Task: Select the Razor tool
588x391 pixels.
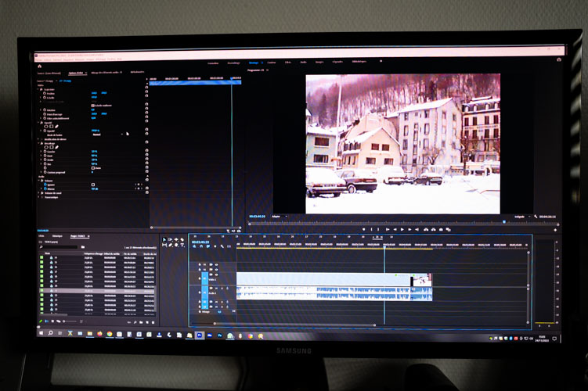Action: pos(182,239)
